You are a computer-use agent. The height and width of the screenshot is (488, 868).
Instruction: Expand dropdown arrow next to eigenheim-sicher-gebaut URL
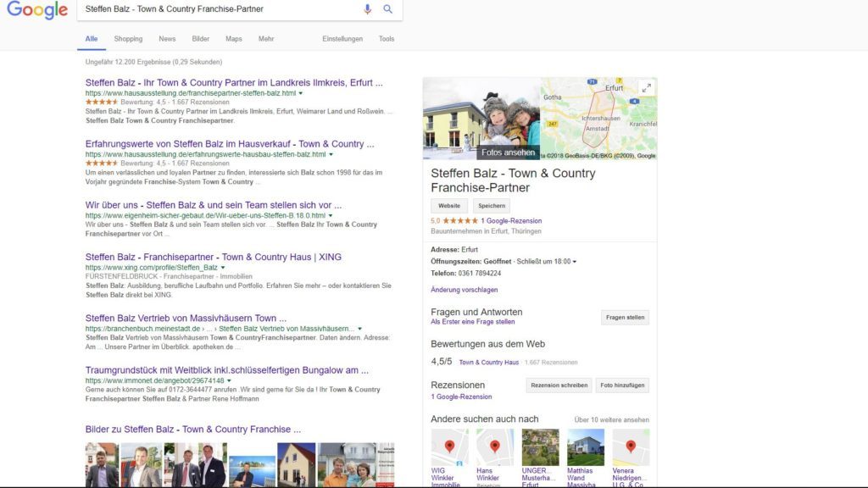click(331, 216)
